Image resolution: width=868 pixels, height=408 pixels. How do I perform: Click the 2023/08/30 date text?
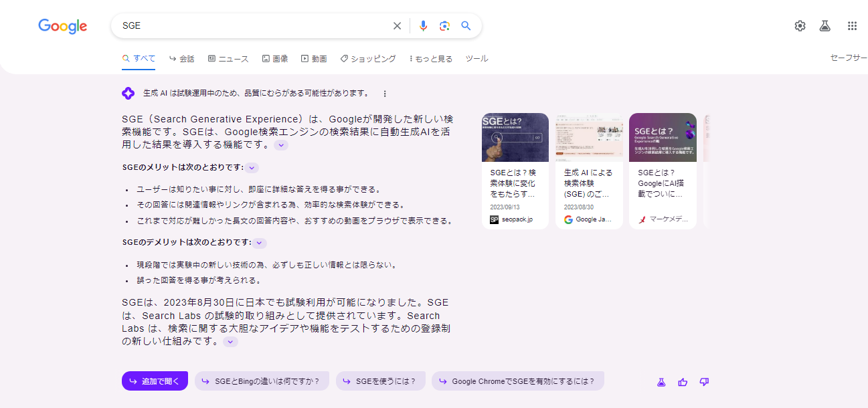580,207
